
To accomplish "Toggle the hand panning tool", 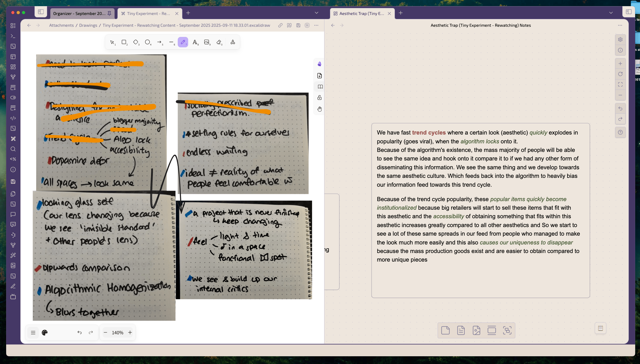I will tap(320, 109).
